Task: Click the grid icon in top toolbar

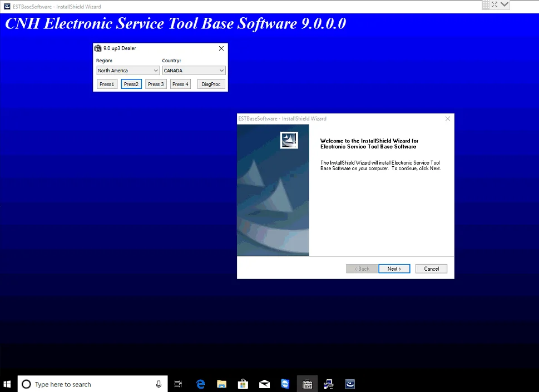Action: click(486, 5)
